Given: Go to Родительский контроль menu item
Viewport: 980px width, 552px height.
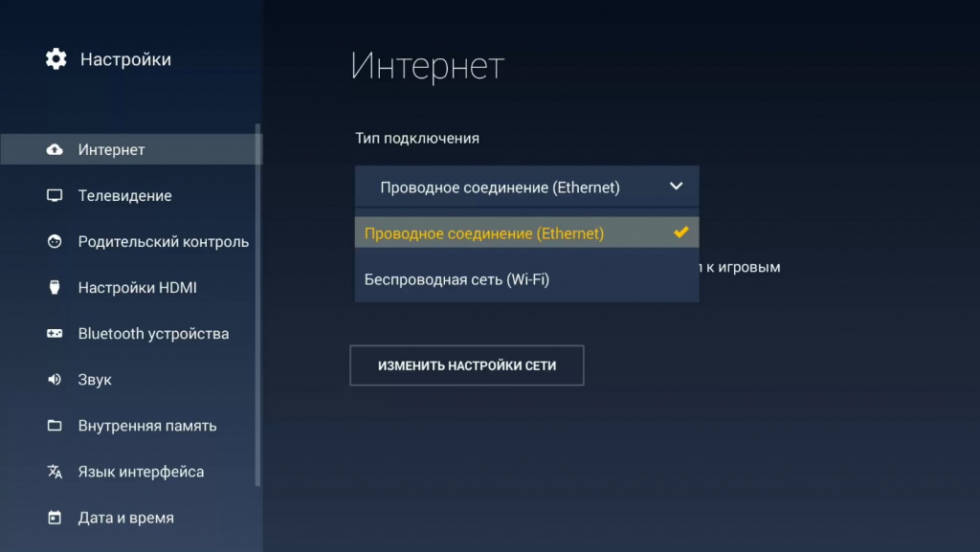Looking at the screenshot, I should click(x=163, y=242).
